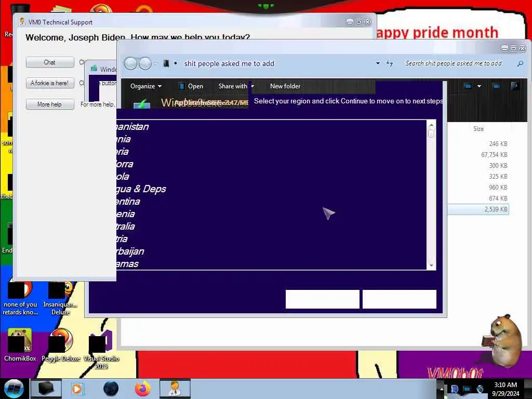Click the 'A forkie is here!' button
This screenshot has height=399, width=532.
coord(50,83)
